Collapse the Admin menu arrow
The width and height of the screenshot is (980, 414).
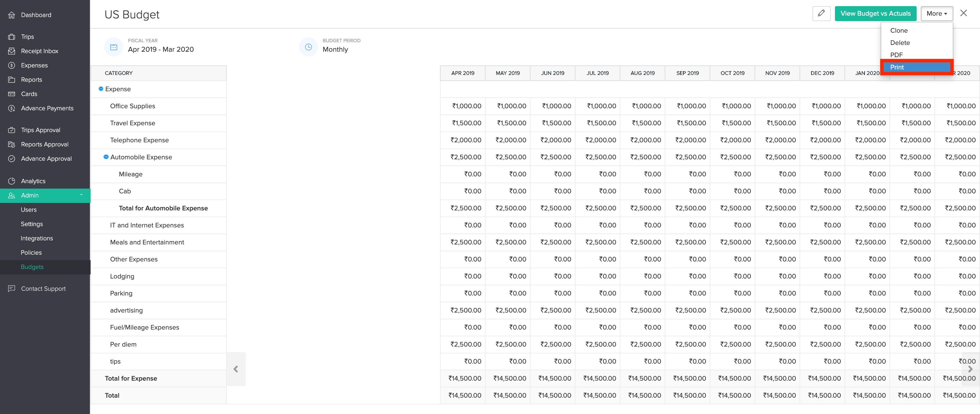pyautogui.click(x=81, y=195)
